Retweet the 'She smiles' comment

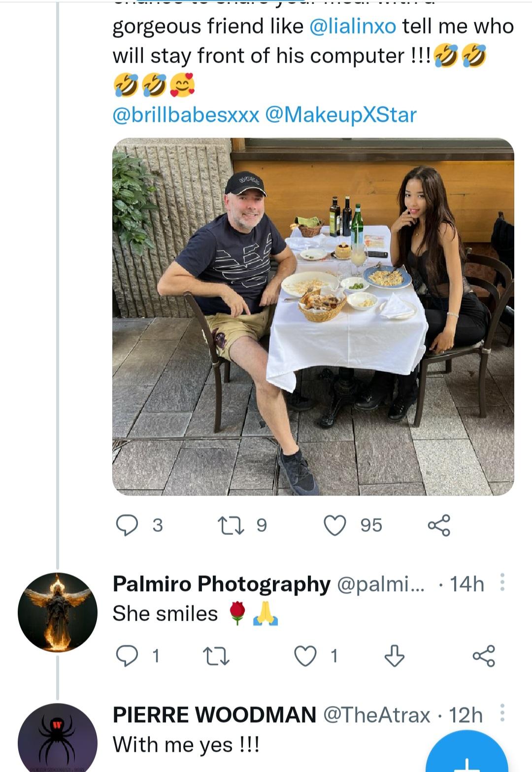pos(216,656)
